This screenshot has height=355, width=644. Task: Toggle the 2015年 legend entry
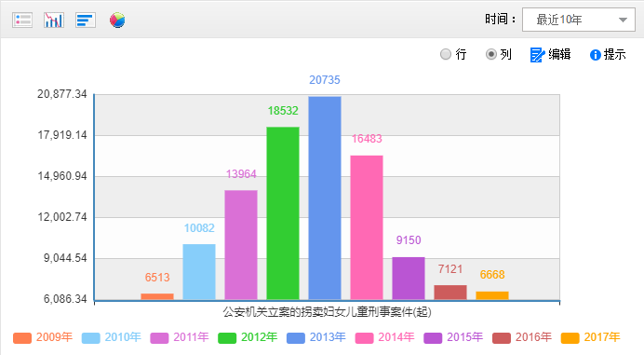(x=453, y=337)
